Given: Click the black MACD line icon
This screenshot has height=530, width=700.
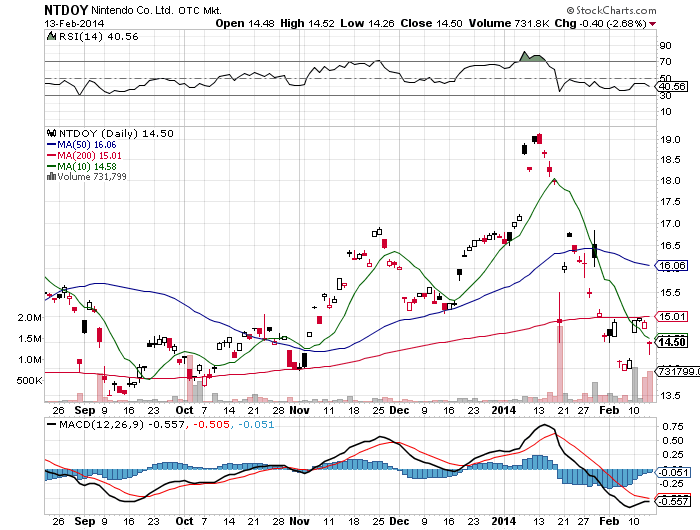Looking at the screenshot, I should pos(52,424).
